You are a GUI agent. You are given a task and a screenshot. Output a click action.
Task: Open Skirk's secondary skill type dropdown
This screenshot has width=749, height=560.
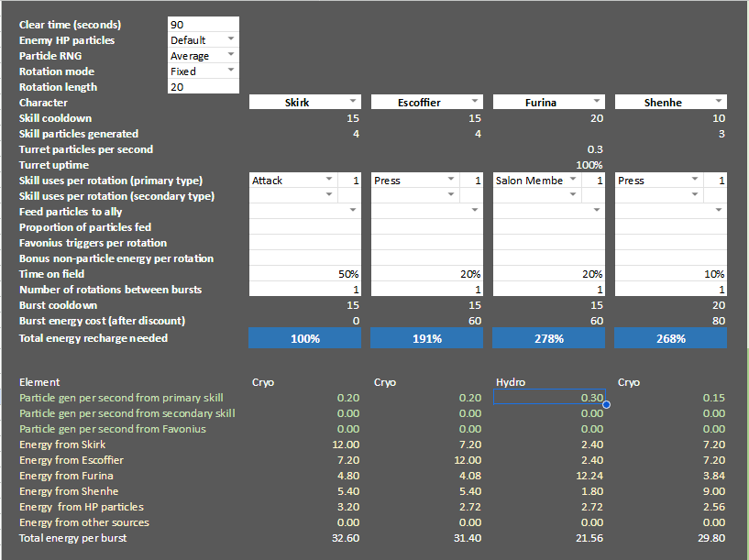(328, 195)
